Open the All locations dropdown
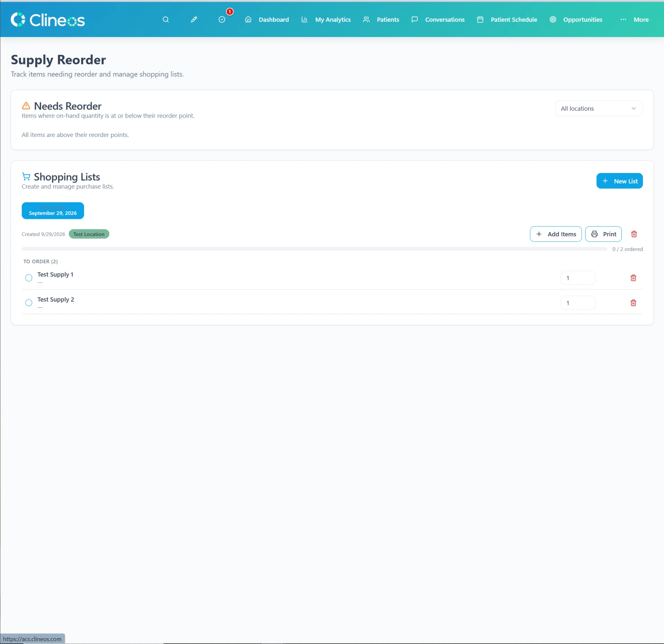 599,108
